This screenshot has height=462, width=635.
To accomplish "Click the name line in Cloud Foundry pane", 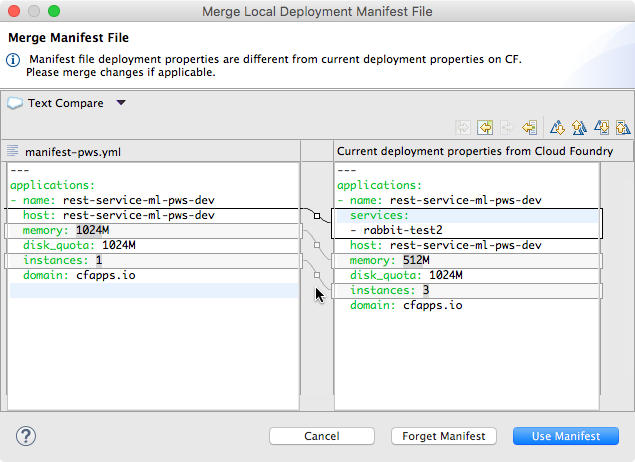I will pyautogui.click(x=467, y=200).
